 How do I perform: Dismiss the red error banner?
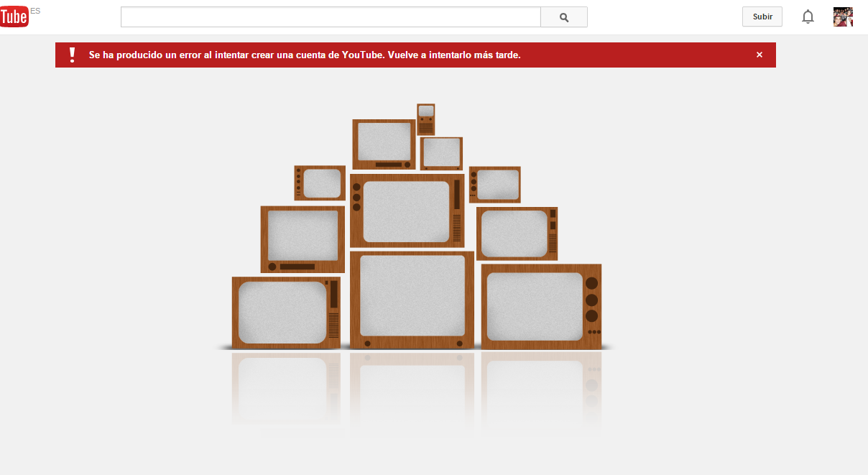coord(759,55)
